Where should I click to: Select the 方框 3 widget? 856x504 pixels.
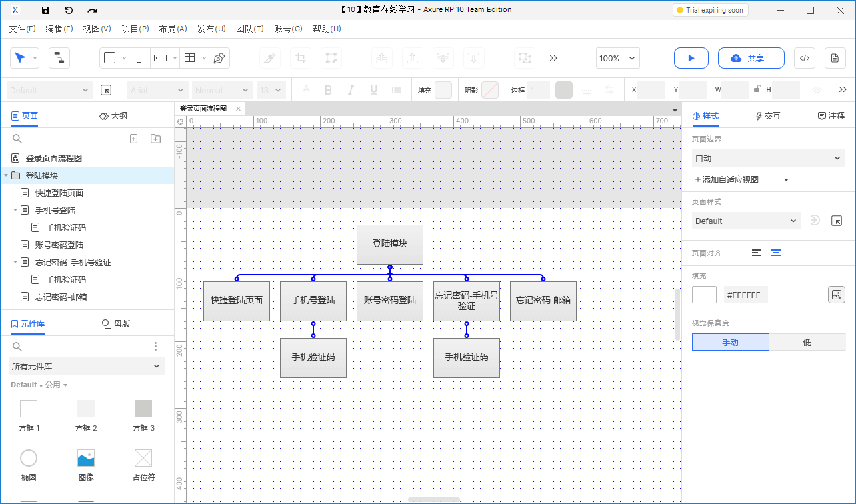coord(143,416)
